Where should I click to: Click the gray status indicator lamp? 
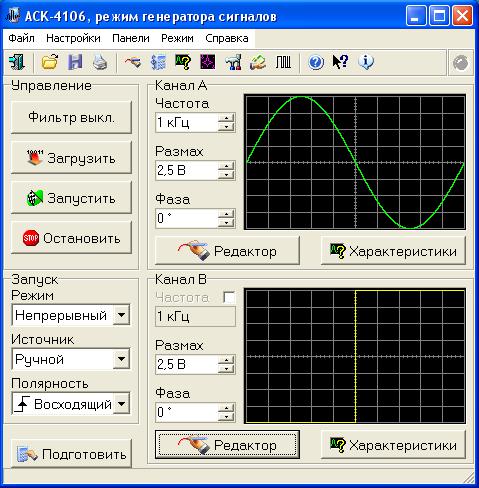point(461,63)
